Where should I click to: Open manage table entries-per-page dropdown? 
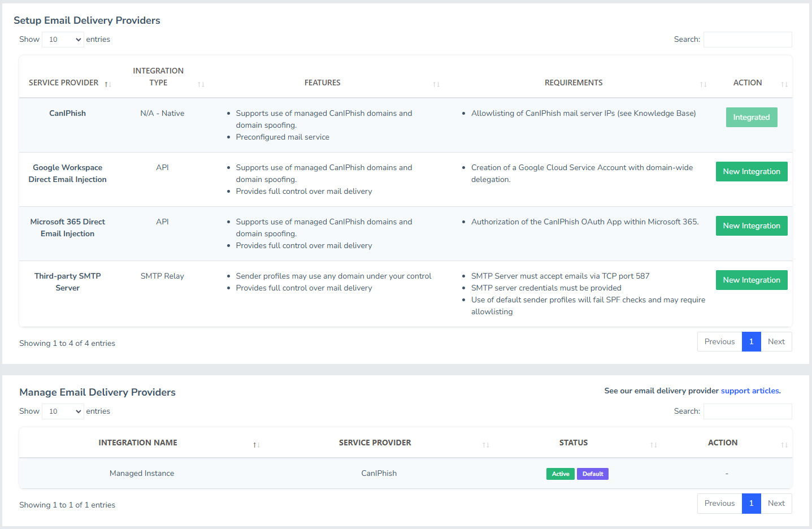click(63, 411)
